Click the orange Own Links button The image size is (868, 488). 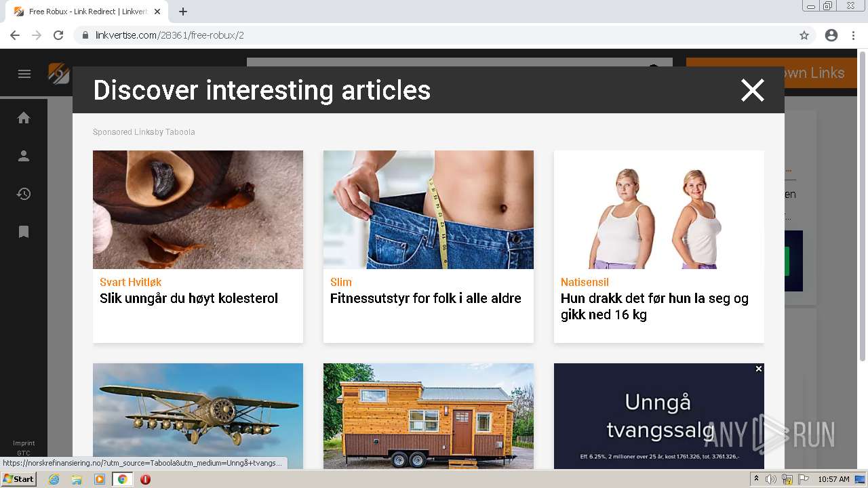point(772,73)
